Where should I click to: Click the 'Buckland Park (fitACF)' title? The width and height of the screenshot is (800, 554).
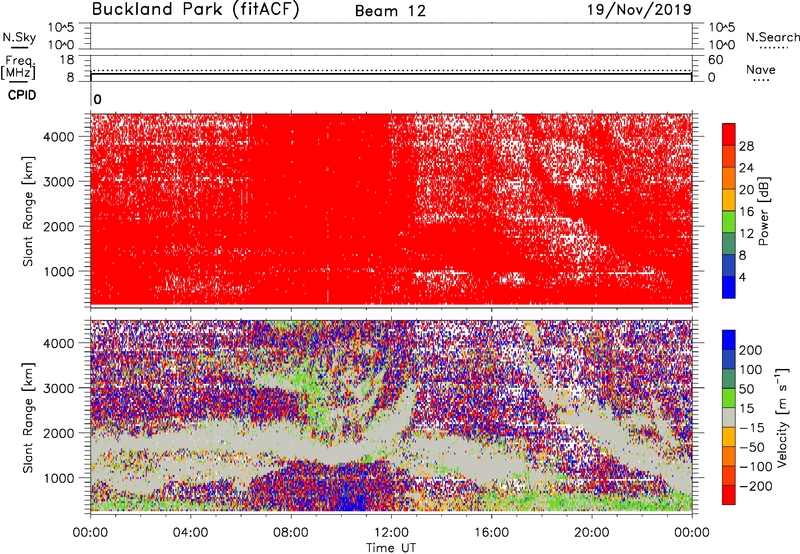pyautogui.click(x=196, y=9)
